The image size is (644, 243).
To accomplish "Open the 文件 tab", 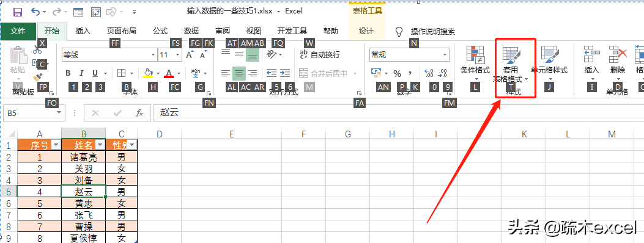I will click(x=18, y=31).
